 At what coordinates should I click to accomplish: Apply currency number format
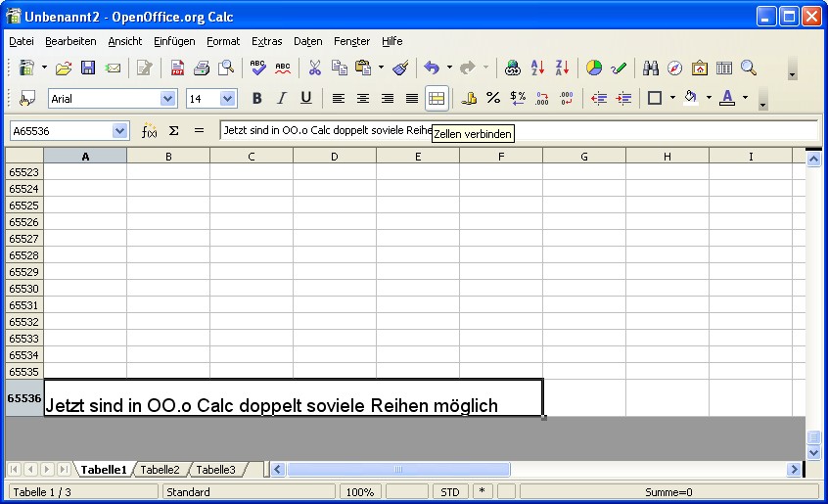(469, 99)
